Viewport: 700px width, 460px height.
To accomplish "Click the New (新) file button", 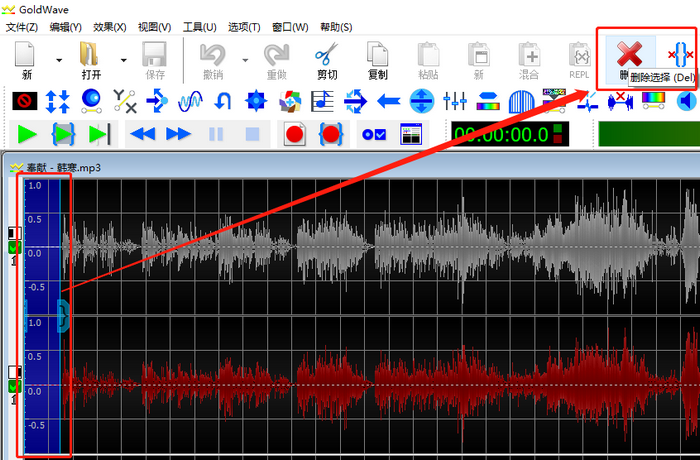I will click(27, 59).
